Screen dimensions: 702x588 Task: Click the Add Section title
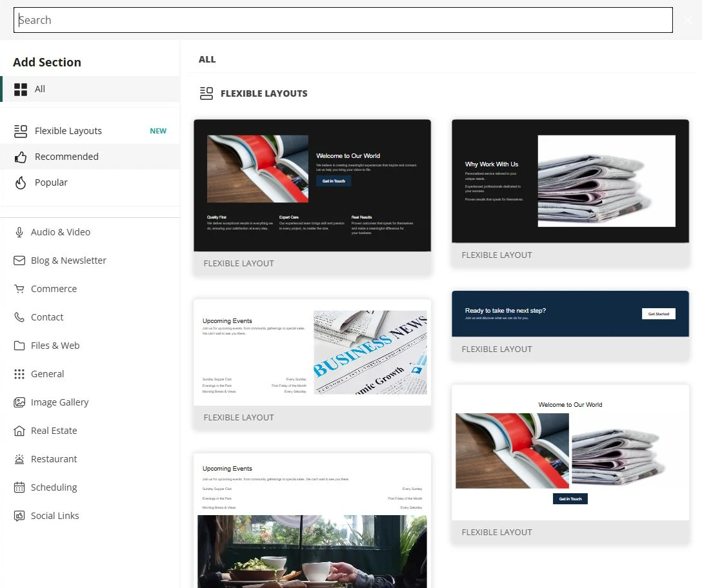tap(47, 62)
